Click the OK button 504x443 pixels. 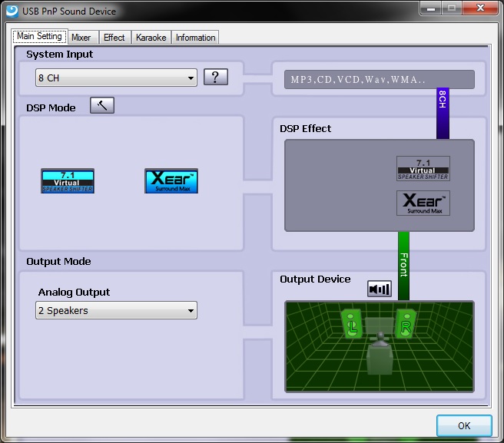pos(464,425)
